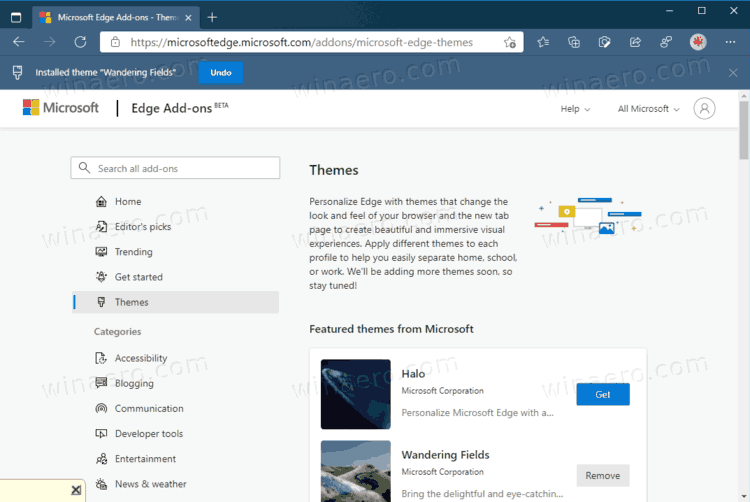This screenshot has width=750, height=502.
Task: Click the page vertical scrollbar thumb
Action: coord(744,130)
